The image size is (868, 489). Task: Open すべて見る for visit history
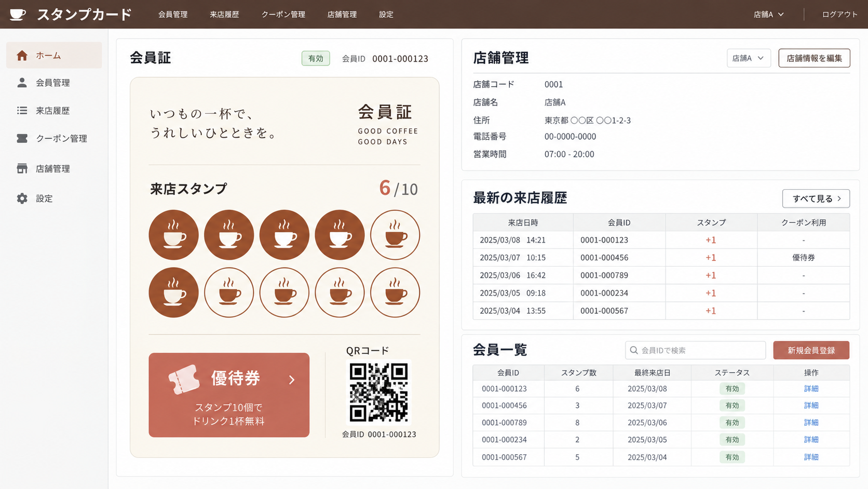coord(816,199)
